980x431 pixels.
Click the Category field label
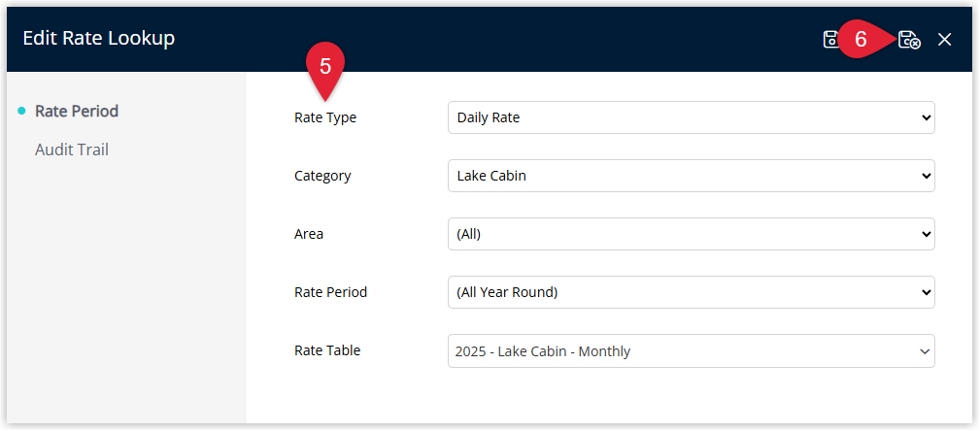322,176
